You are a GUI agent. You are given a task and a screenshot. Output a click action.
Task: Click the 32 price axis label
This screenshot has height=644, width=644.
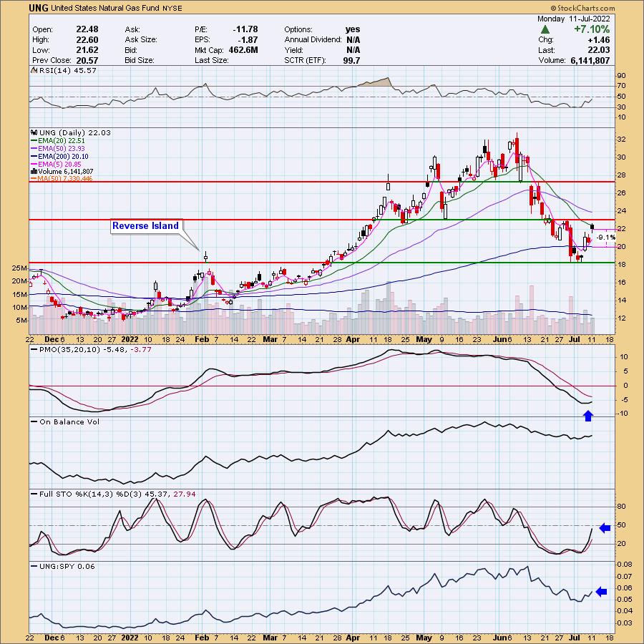click(x=621, y=140)
